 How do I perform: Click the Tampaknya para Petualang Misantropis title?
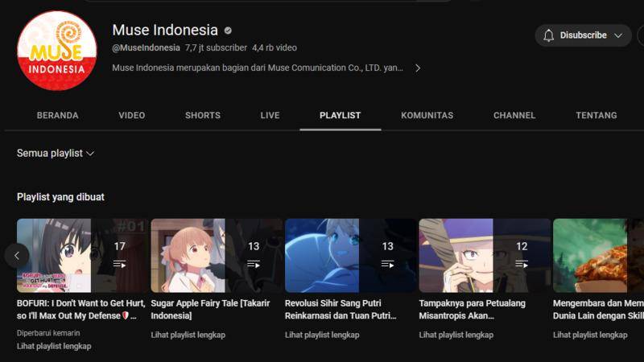(x=472, y=310)
